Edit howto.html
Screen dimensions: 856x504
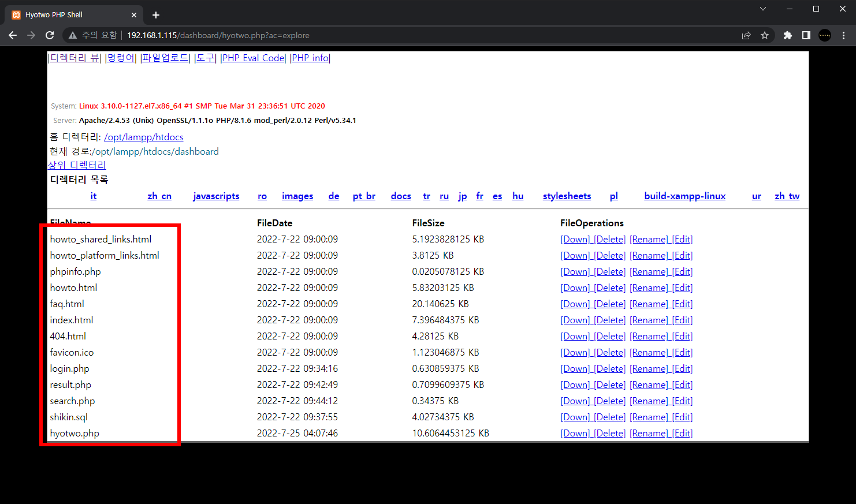(683, 288)
